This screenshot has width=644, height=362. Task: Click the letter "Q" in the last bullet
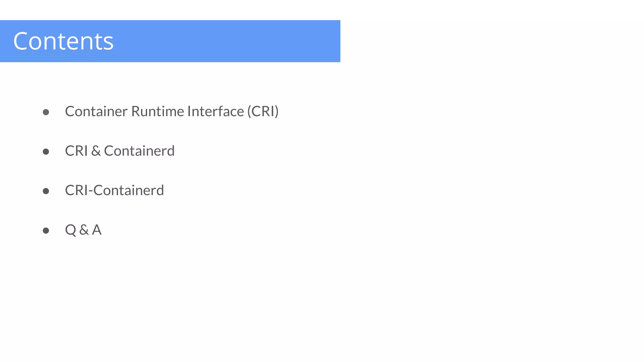(70, 230)
